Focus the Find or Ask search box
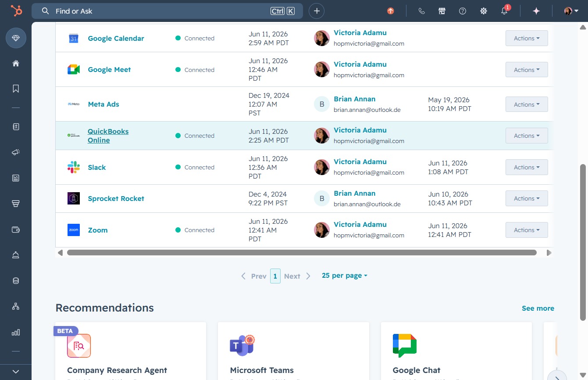The height and width of the screenshot is (380, 588). point(167,11)
